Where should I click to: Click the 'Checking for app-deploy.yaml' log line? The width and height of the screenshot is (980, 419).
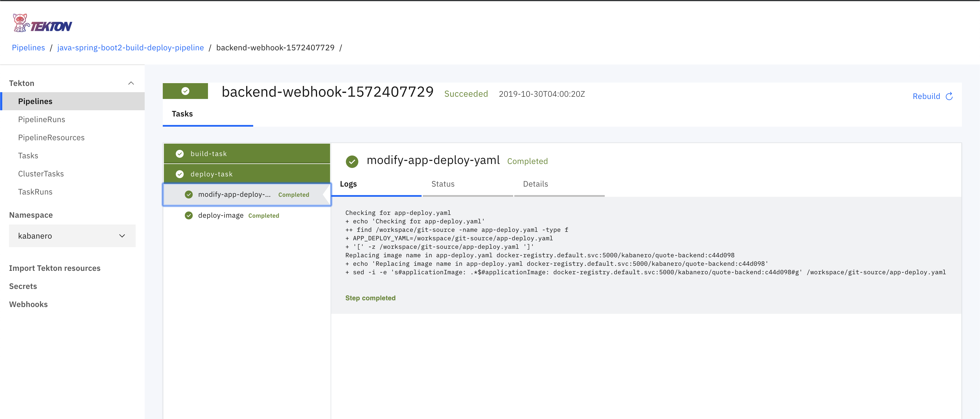pyautogui.click(x=398, y=213)
